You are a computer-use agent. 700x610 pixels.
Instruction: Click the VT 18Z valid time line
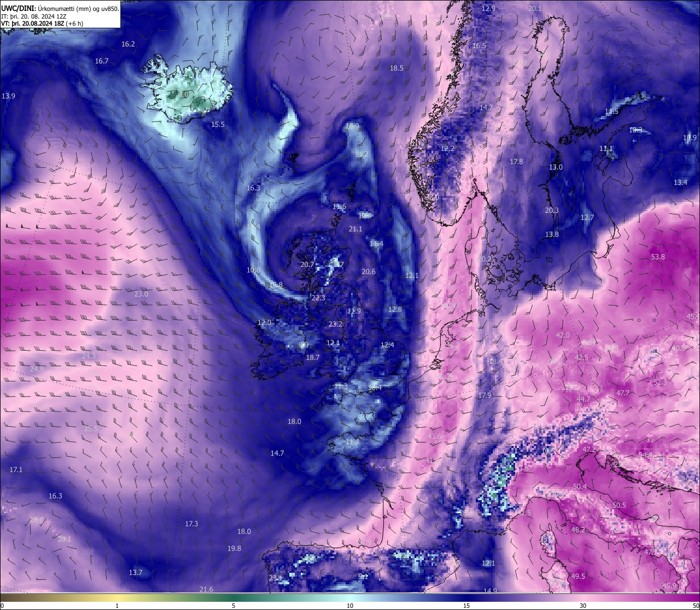42,24
